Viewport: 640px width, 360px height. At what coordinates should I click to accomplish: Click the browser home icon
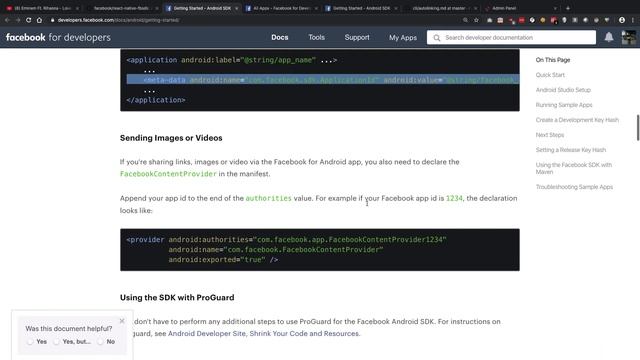click(x=39, y=20)
